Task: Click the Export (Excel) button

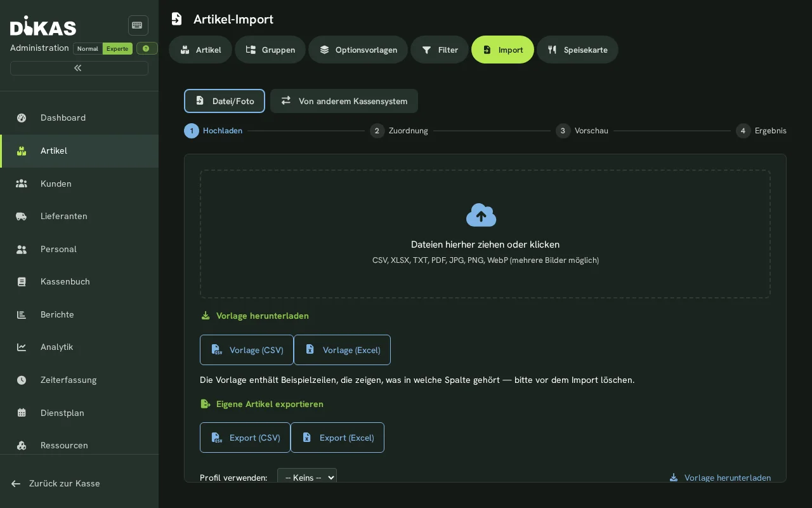Action: (337, 438)
